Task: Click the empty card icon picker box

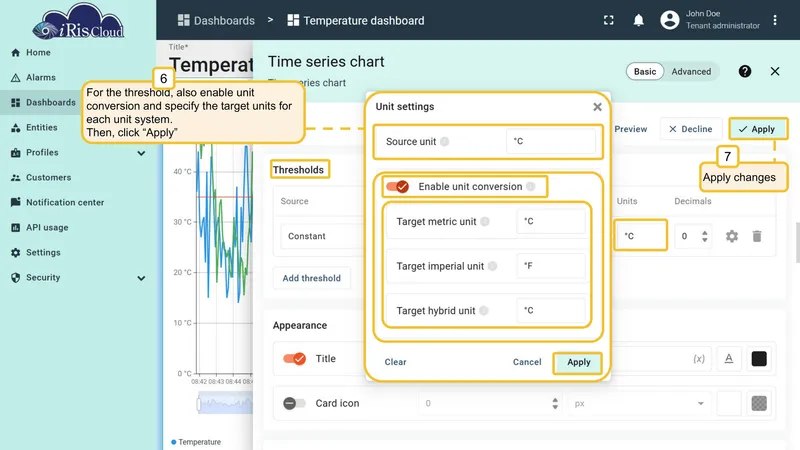Action: pos(729,403)
